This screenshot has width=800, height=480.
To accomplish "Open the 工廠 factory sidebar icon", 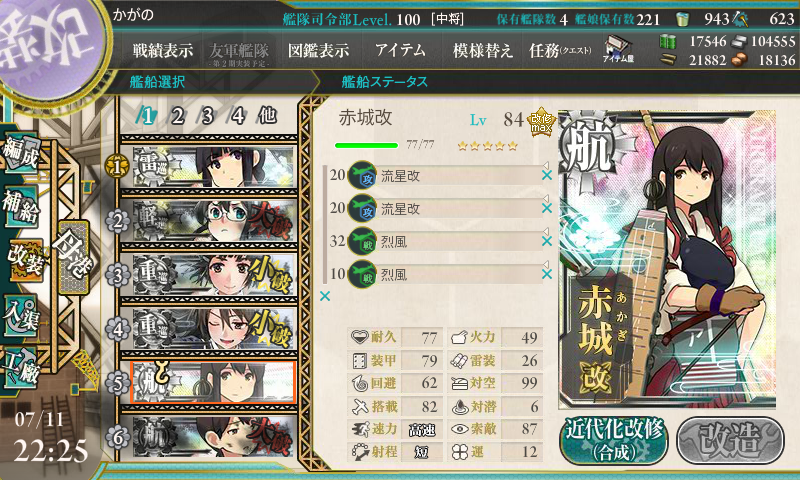I will tap(21, 367).
